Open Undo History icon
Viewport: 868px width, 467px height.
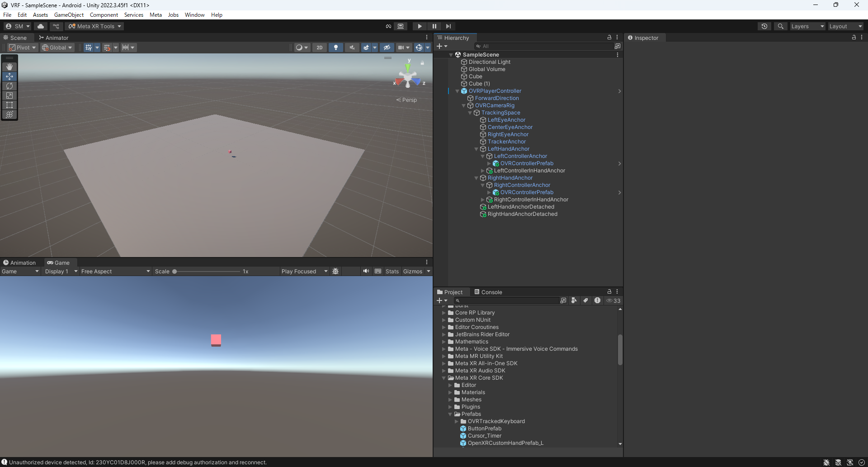coord(764,26)
